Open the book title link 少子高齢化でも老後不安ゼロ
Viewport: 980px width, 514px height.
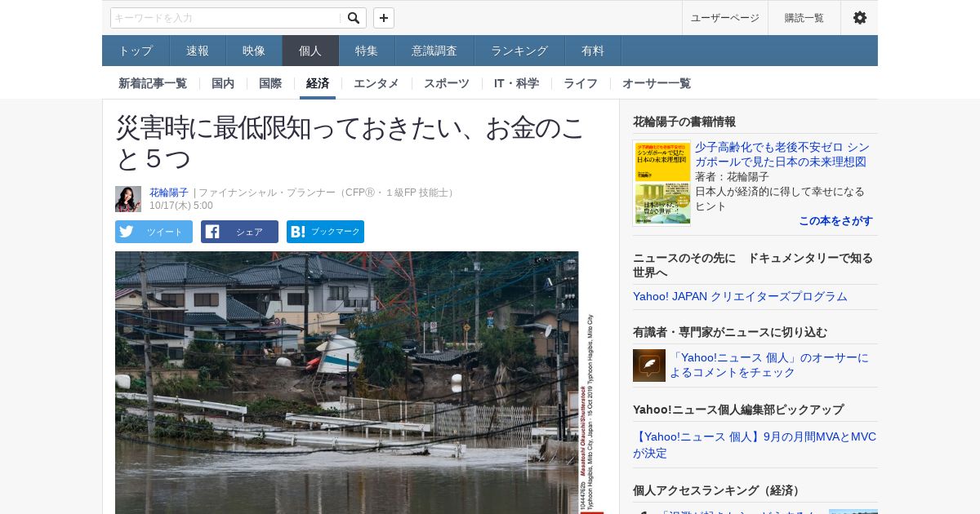click(782, 155)
